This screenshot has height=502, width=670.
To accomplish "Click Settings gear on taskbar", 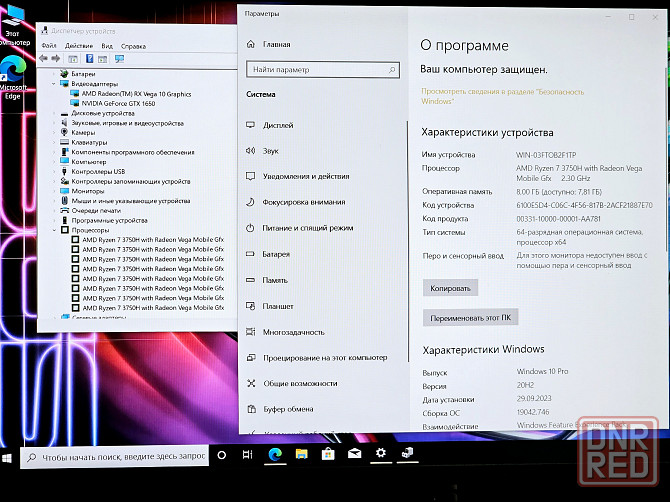I will click(381, 453).
